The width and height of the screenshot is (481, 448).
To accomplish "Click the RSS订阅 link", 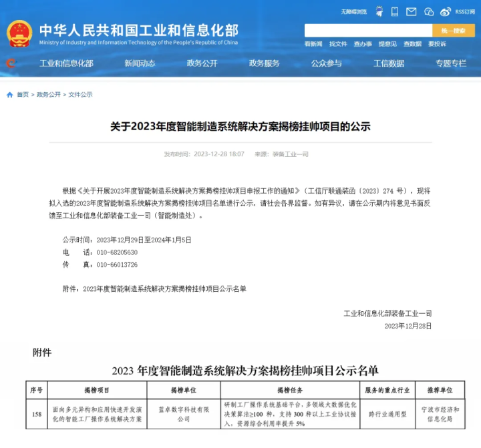I will [464, 11].
